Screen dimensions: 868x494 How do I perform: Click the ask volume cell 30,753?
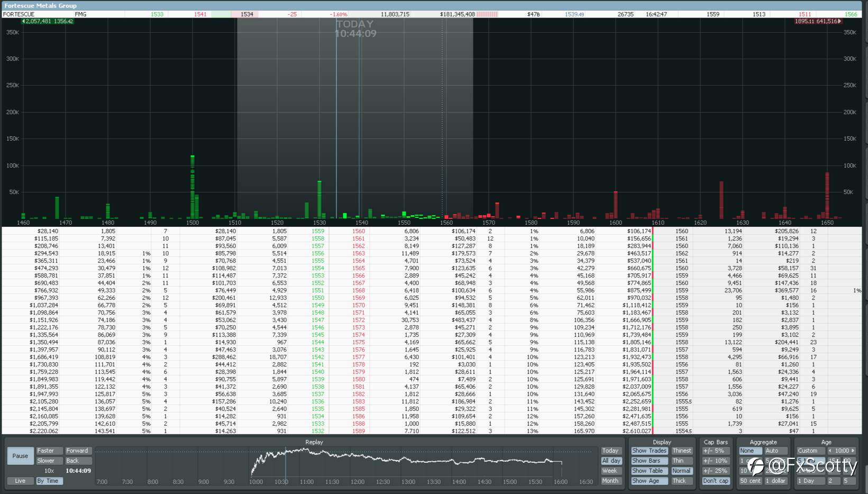[410, 320]
